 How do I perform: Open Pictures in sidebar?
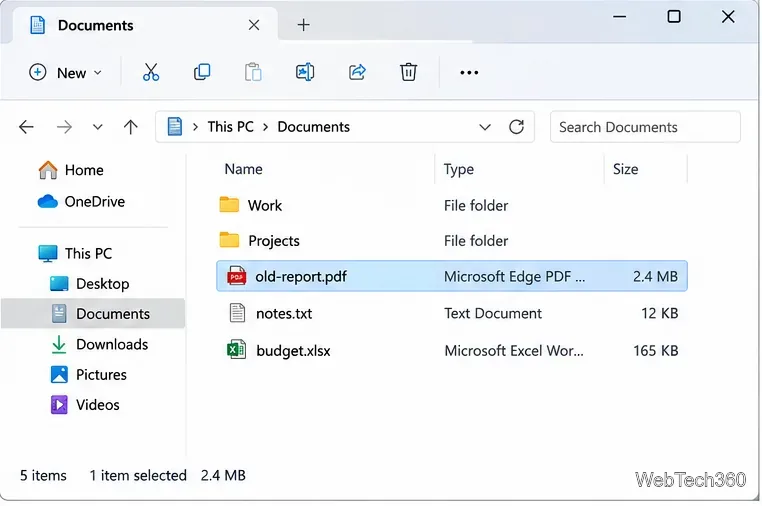tap(88, 374)
